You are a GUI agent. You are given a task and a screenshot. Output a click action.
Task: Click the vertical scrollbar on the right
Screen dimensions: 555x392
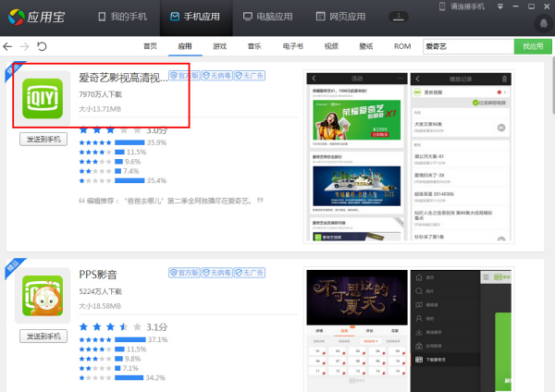pyautogui.click(x=553, y=85)
